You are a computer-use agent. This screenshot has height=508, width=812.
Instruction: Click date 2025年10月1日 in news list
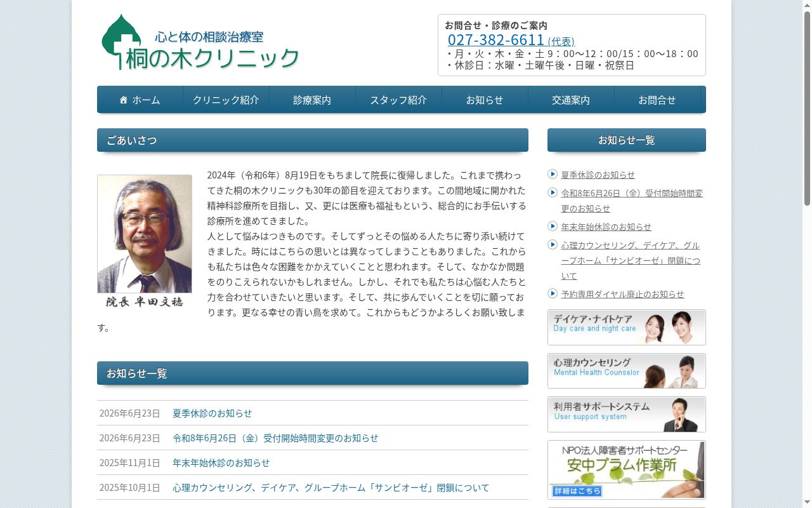129,487
